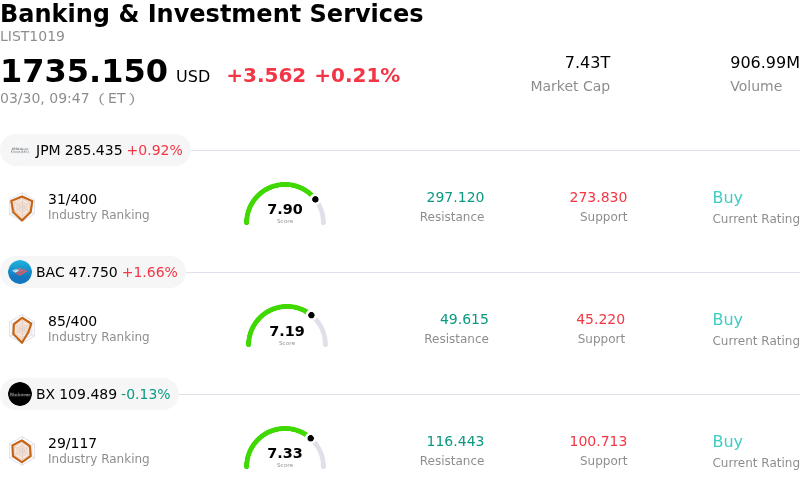Click the Buy rating for JPM
The height and width of the screenshot is (488, 800).
pos(727,198)
